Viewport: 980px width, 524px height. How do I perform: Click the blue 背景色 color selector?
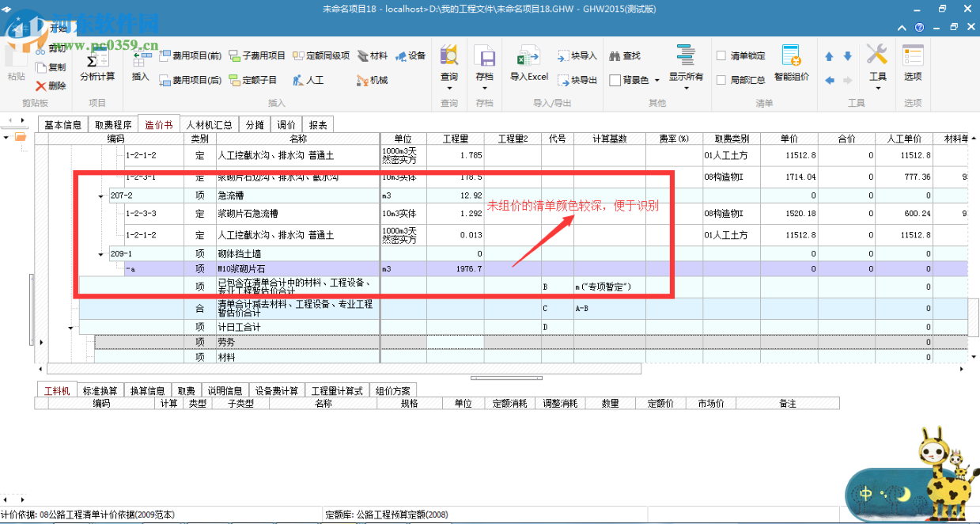pyautogui.click(x=657, y=79)
